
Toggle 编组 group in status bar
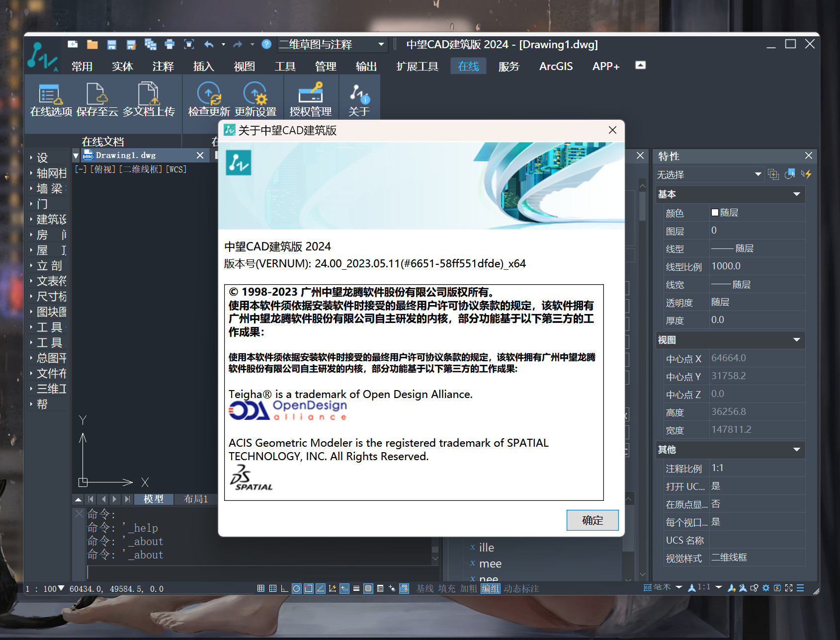click(491, 588)
